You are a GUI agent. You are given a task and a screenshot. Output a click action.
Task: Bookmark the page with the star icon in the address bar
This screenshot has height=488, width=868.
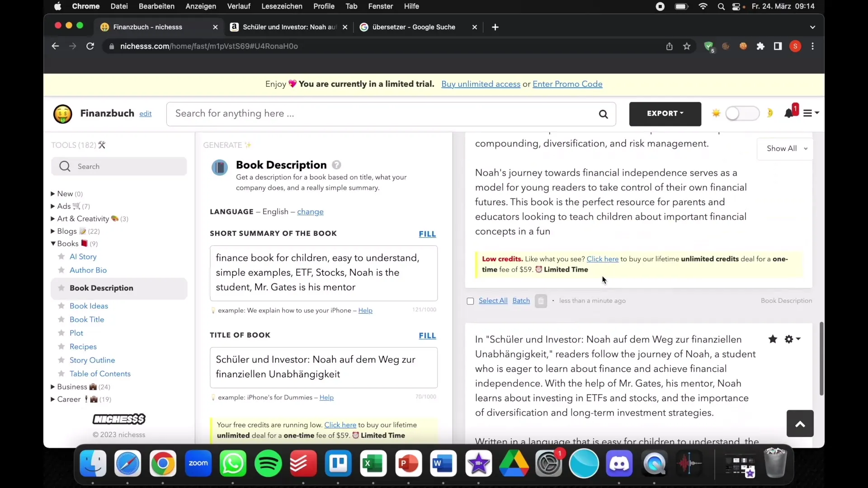click(x=687, y=46)
